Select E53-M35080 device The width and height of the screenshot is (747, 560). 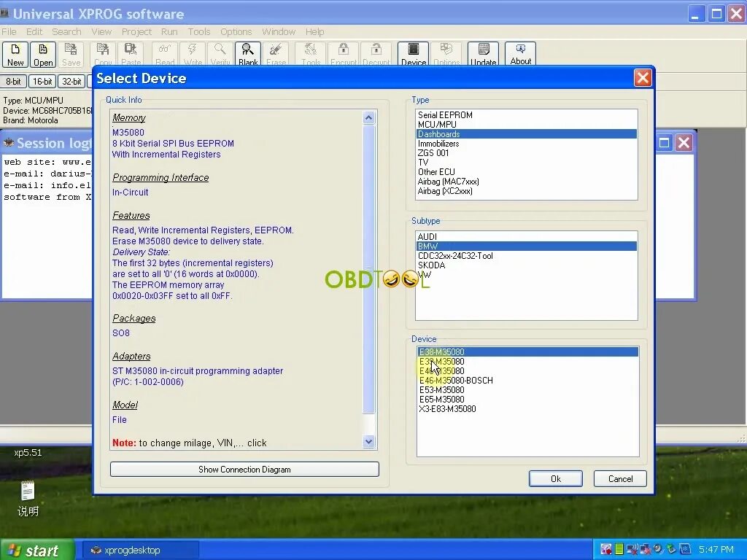528,390
